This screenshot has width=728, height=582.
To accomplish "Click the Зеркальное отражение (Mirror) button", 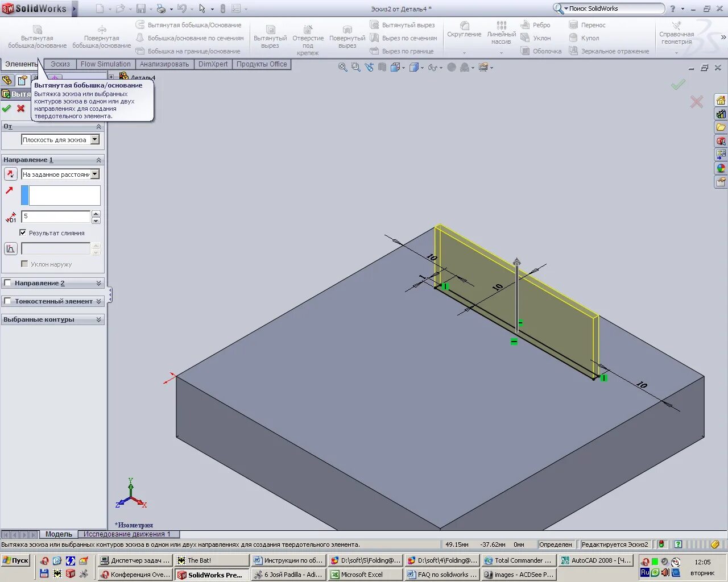I will click(609, 51).
